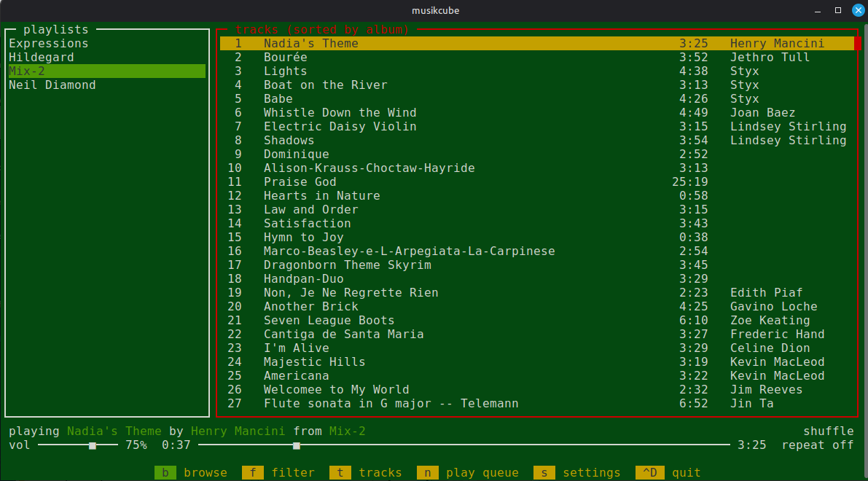The width and height of the screenshot is (868, 481).
Task: Click now-playing source Mix-2
Action: coord(347,431)
